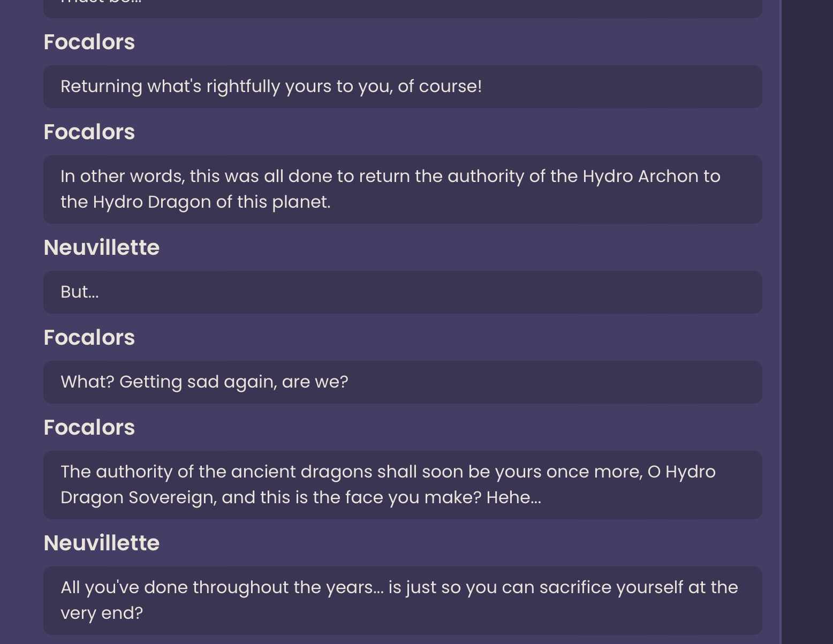
Task: Click the dark side panel beside the dialogue
Action: pos(807,322)
